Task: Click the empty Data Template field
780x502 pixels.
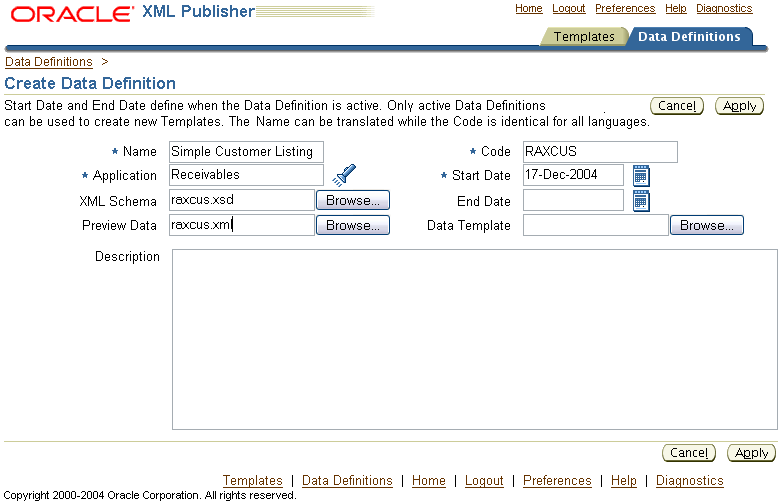Action: [x=596, y=225]
